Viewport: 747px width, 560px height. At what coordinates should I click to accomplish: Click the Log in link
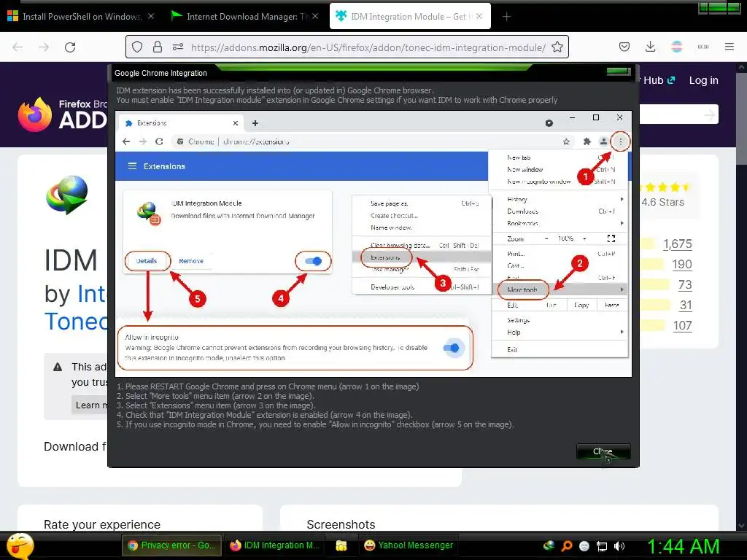704,80
